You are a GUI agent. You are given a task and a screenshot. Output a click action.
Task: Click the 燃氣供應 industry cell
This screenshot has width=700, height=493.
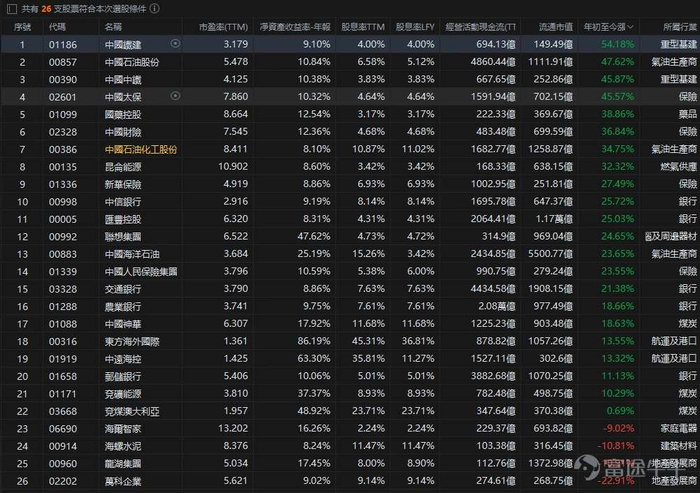679,167
